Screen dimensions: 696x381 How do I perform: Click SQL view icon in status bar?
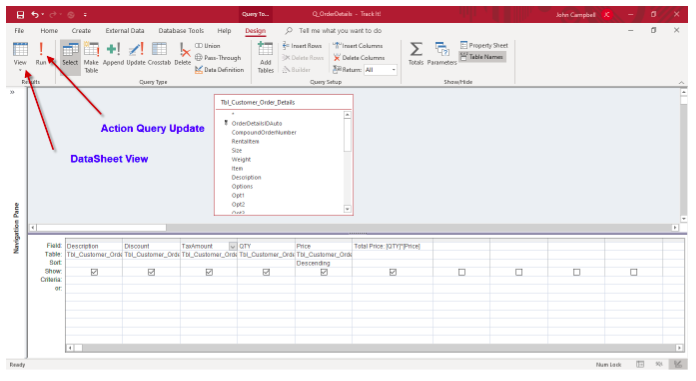point(659,364)
